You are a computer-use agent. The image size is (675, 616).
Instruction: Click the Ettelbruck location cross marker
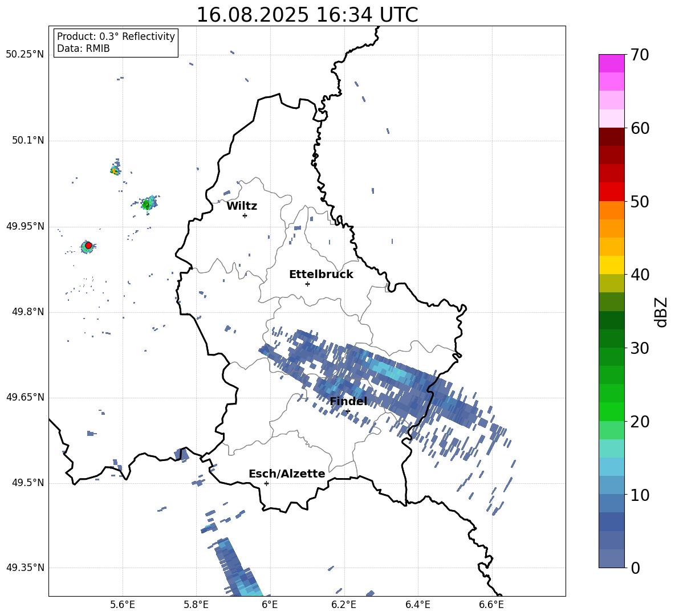307,284
